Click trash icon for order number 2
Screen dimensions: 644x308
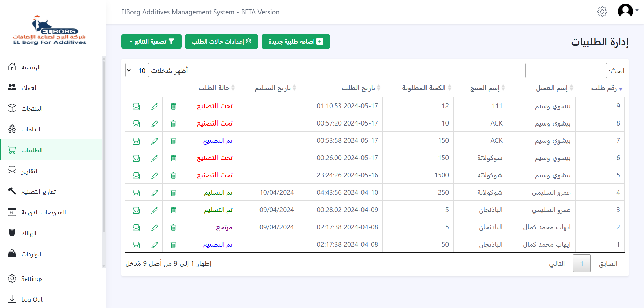(173, 227)
